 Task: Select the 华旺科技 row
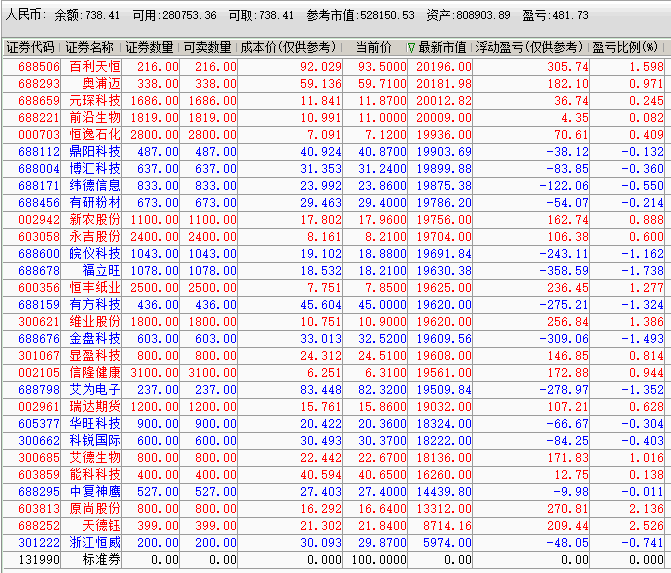(x=333, y=424)
